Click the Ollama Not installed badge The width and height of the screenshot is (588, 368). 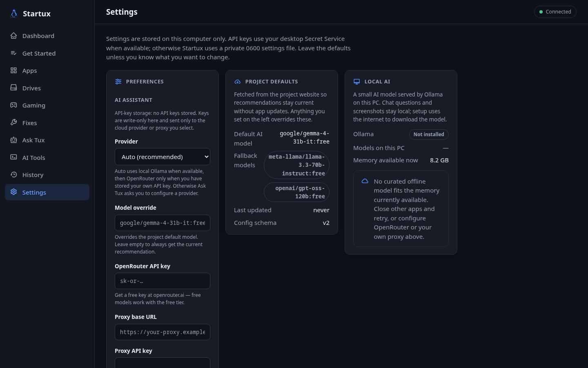click(x=429, y=134)
